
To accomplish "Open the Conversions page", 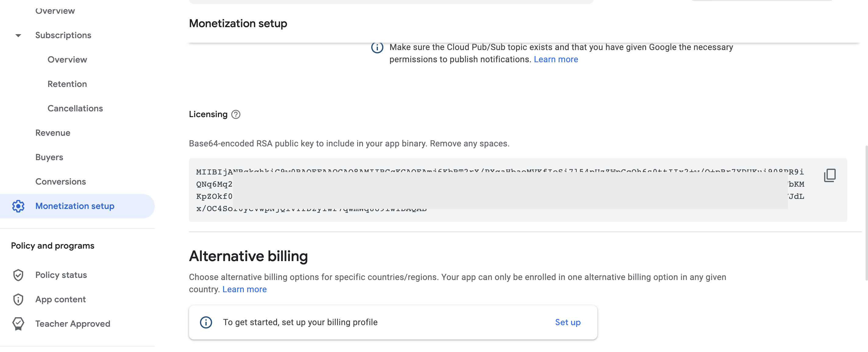I will tap(61, 182).
